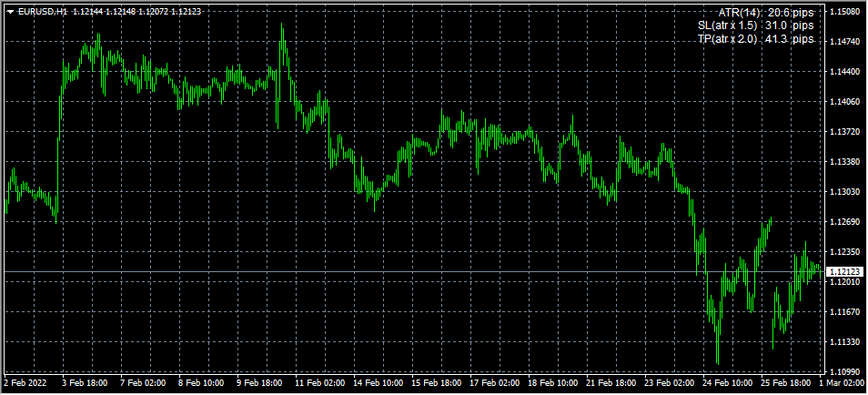Click the 1.11330 price axis label

pyautogui.click(x=844, y=342)
